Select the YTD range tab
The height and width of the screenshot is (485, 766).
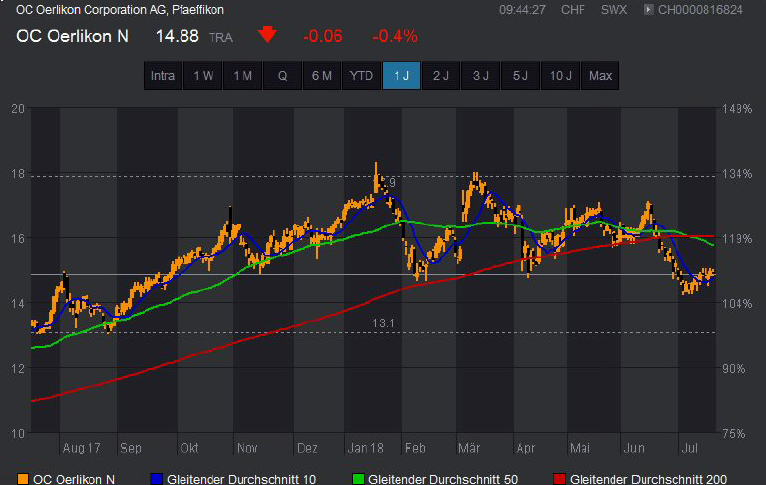click(362, 76)
